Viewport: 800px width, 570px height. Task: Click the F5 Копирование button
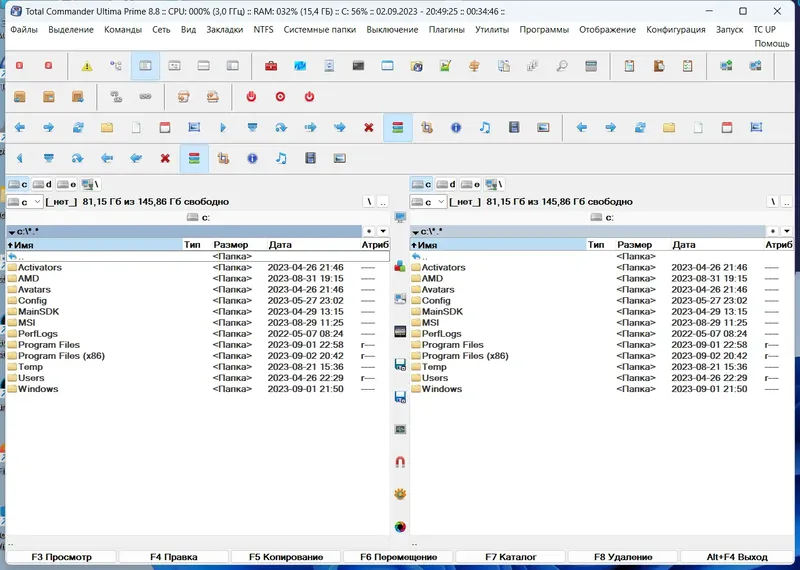point(286,557)
